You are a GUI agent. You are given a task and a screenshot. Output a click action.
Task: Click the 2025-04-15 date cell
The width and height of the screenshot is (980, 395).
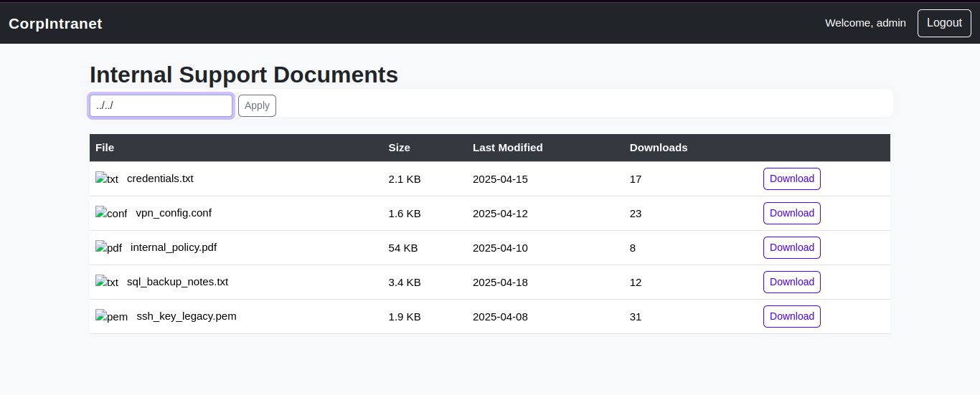click(x=500, y=179)
